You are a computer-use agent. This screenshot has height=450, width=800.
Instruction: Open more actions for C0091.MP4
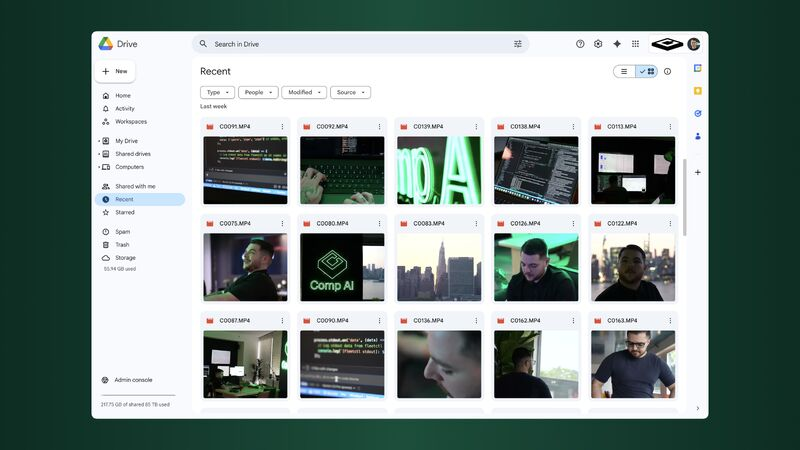point(282,127)
